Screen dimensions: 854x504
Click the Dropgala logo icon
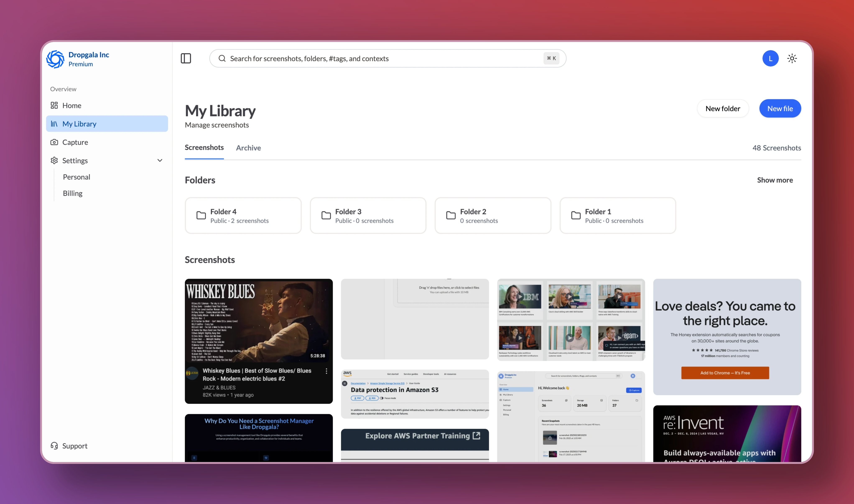55,59
